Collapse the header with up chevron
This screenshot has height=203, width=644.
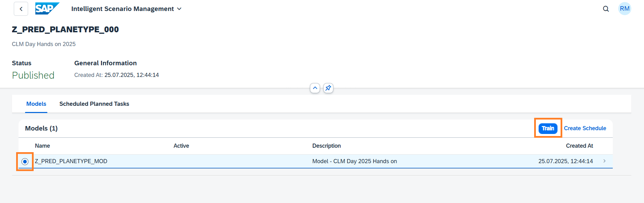click(x=315, y=88)
